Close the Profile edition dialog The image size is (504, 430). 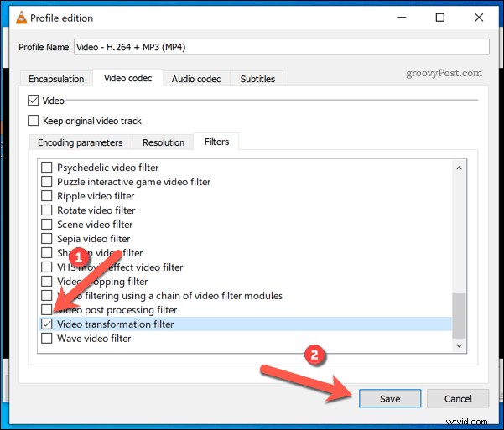(x=479, y=18)
